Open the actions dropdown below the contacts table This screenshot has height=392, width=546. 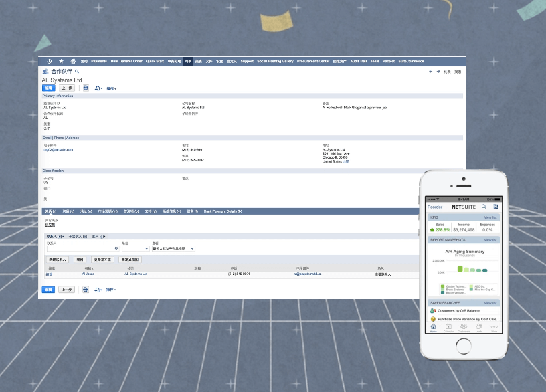111,290
